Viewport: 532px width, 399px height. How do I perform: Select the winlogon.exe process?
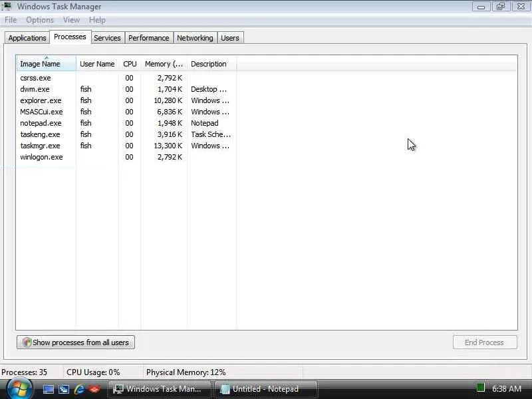click(x=126, y=157)
